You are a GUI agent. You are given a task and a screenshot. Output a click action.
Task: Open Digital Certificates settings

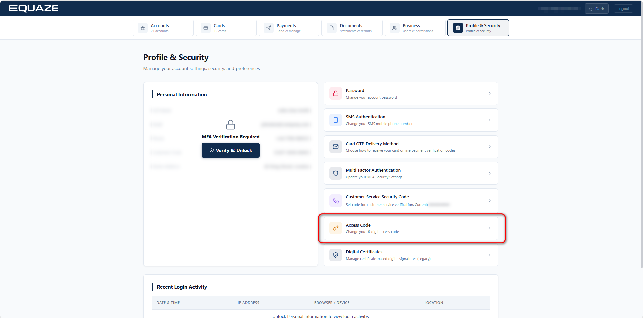tap(411, 255)
